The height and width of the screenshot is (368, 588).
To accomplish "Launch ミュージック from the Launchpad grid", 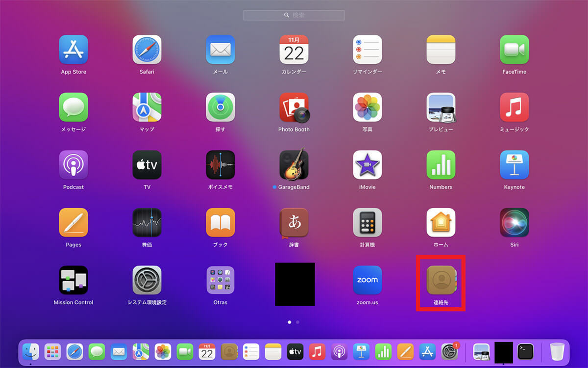I will click(514, 107).
